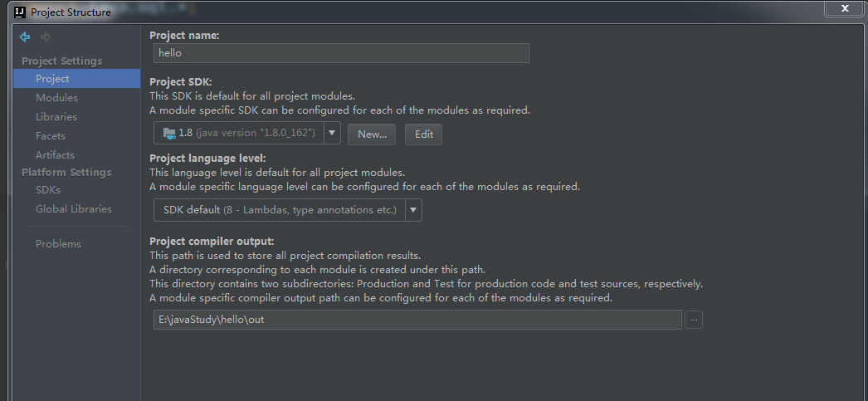Open the Modules settings page
Screen dimensions: 868x401
[56, 98]
